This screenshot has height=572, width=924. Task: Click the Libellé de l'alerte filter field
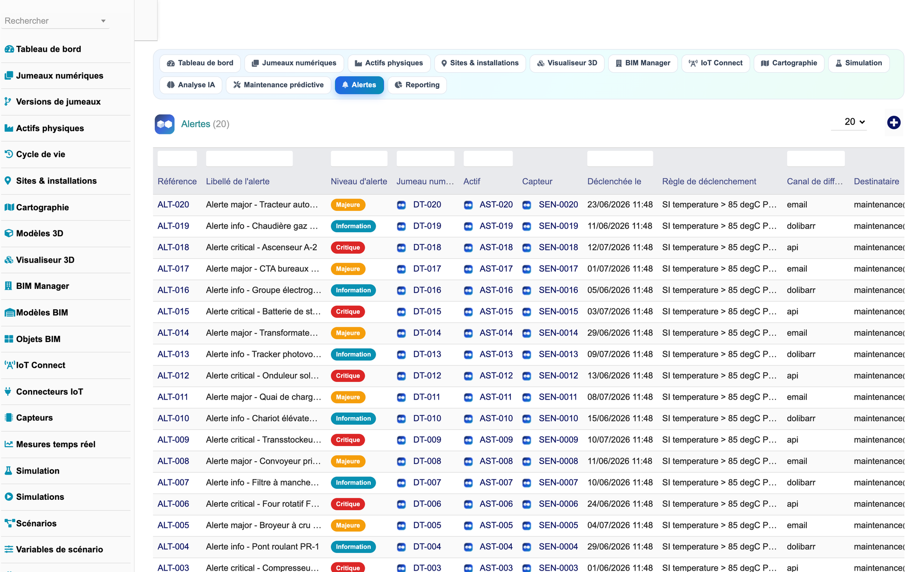249,159
